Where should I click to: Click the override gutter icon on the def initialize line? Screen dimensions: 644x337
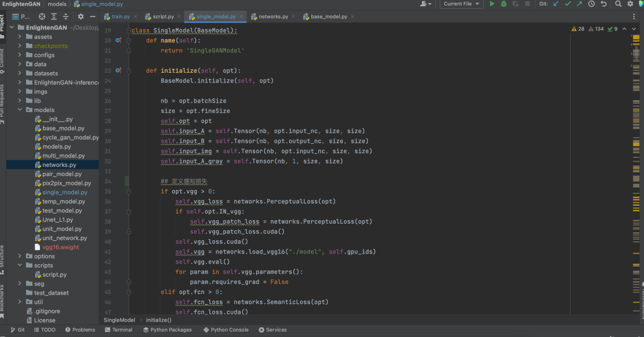[x=118, y=70]
